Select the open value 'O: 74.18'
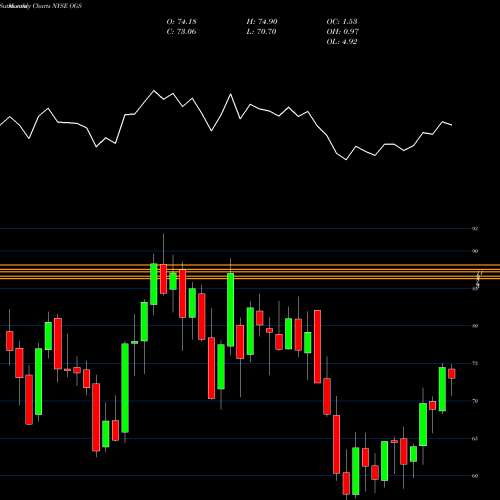The image size is (500, 500). pos(181,22)
